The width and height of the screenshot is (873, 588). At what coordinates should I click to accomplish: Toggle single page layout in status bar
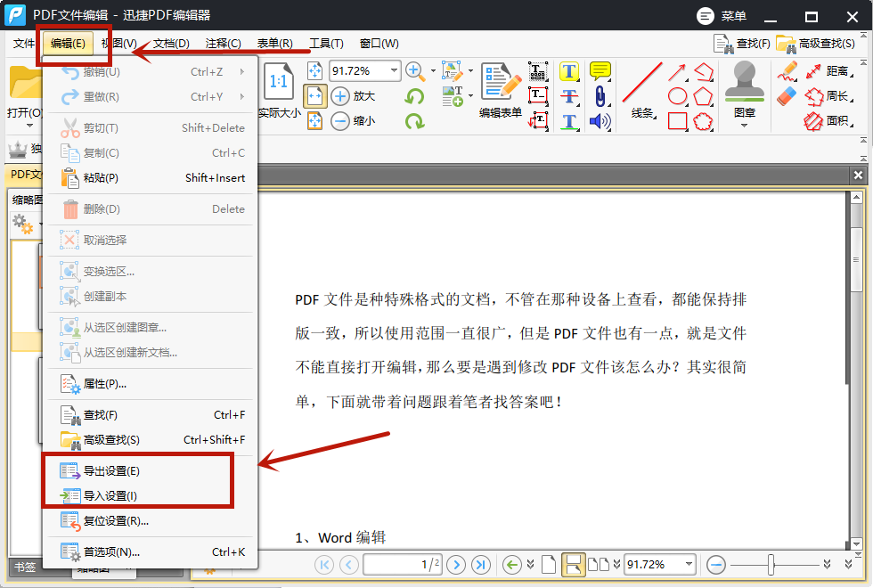[549, 564]
